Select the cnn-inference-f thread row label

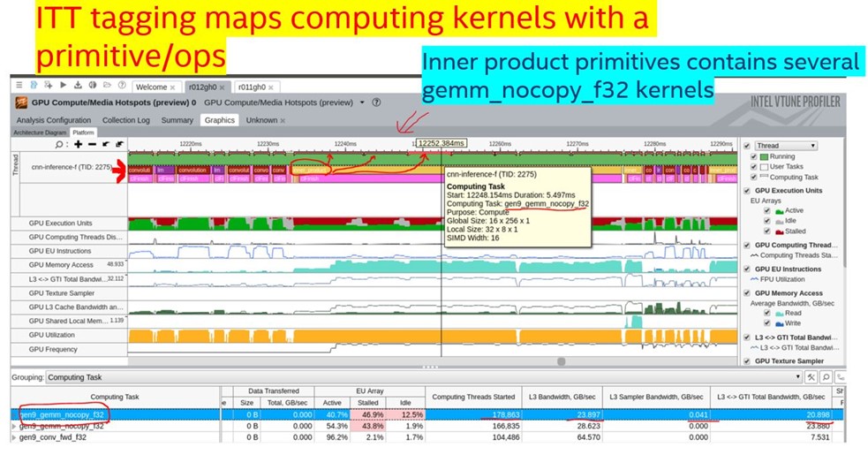(72, 167)
